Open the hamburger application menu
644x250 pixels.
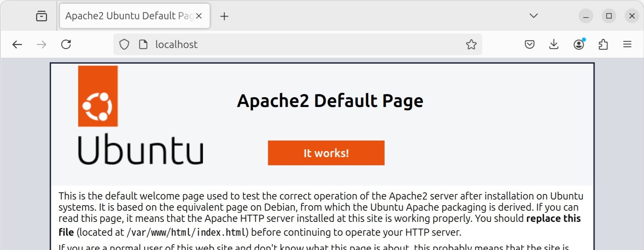pos(627,44)
